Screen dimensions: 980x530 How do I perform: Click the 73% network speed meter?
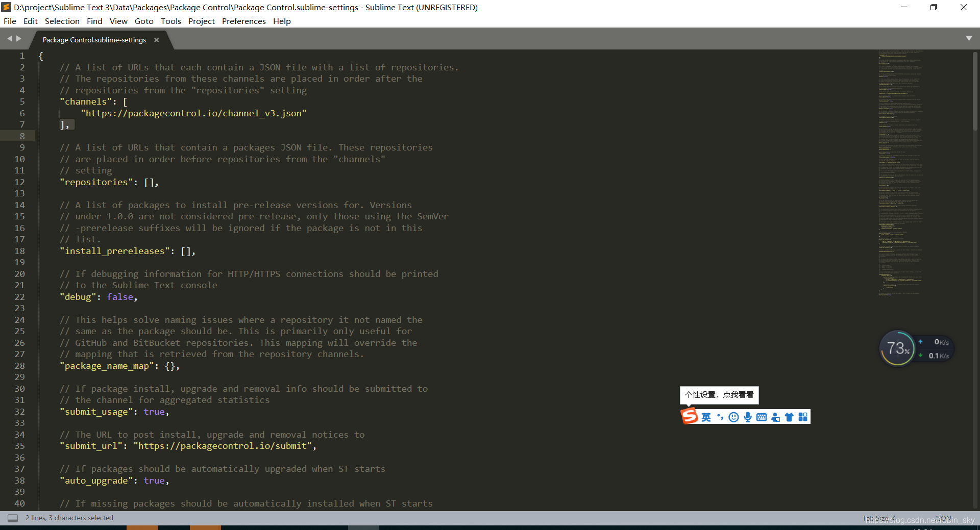click(897, 348)
